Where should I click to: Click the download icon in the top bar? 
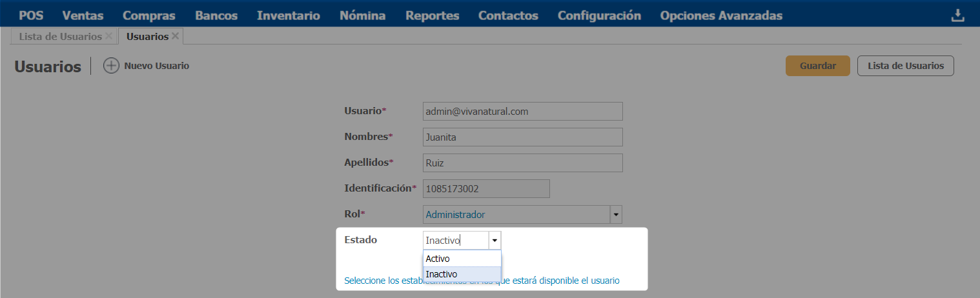(958, 15)
